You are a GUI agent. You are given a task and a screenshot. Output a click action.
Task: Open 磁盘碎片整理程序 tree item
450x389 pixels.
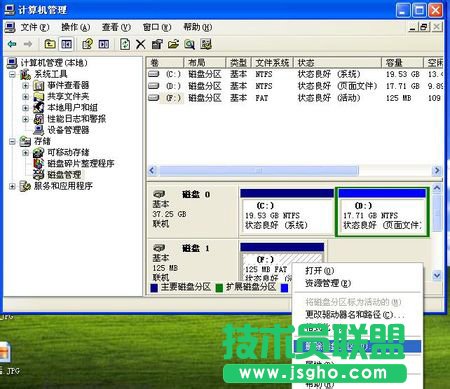click(81, 164)
